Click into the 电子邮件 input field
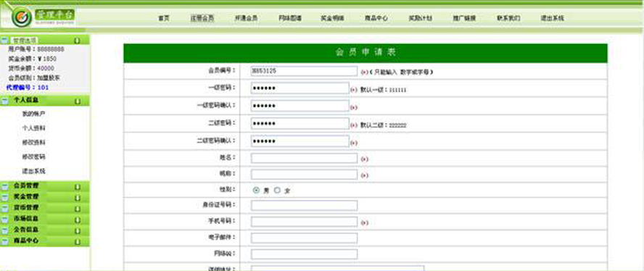The image size is (644, 271). 304,238
